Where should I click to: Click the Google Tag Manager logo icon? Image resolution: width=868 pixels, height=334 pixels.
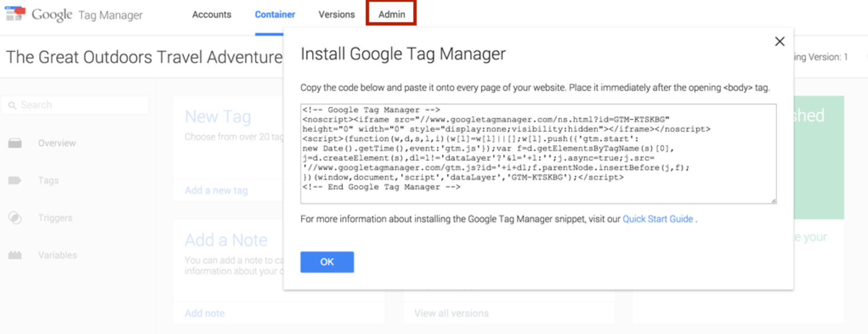[16, 14]
